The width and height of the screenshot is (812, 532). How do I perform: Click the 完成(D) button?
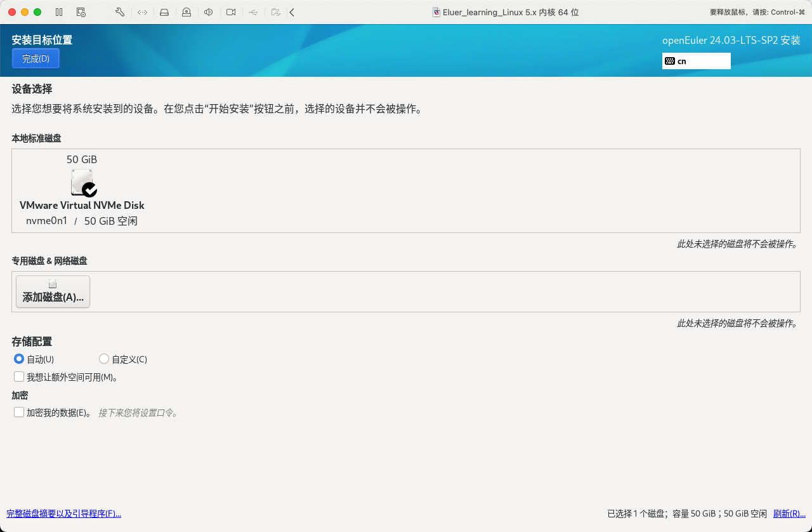click(x=36, y=58)
